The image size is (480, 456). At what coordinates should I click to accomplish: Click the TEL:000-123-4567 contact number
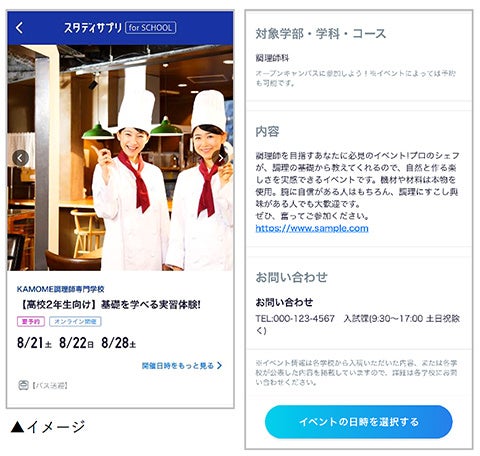[x=295, y=318]
